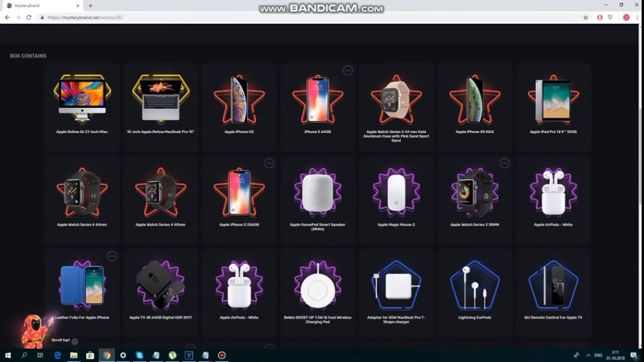The width and height of the screenshot is (644, 362).
Task: Select the Apple TV 4K 64GB item
Action: [160, 293]
